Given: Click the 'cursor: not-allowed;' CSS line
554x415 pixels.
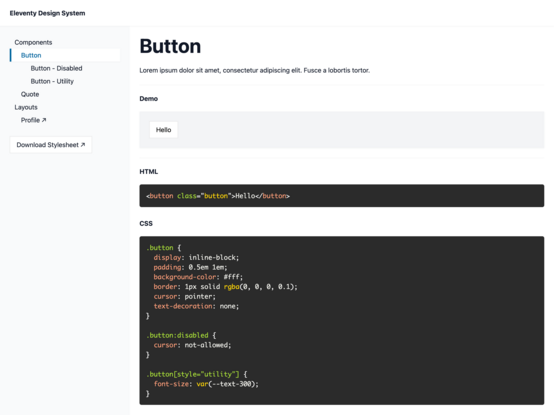Looking at the screenshot, I should coord(192,345).
